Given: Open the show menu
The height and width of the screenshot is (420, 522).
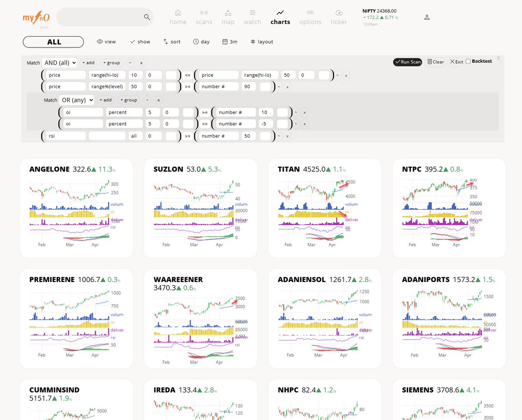Looking at the screenshot, I should [140, 42].
